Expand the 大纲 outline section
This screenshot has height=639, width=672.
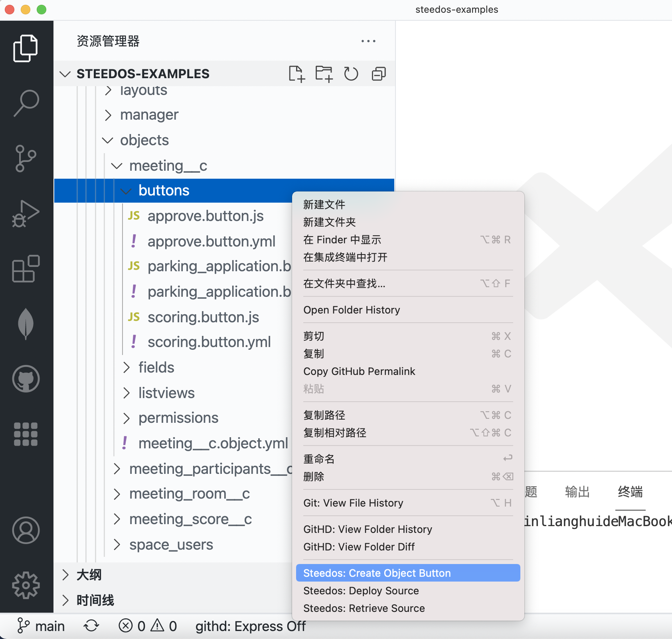coord(66,575)
